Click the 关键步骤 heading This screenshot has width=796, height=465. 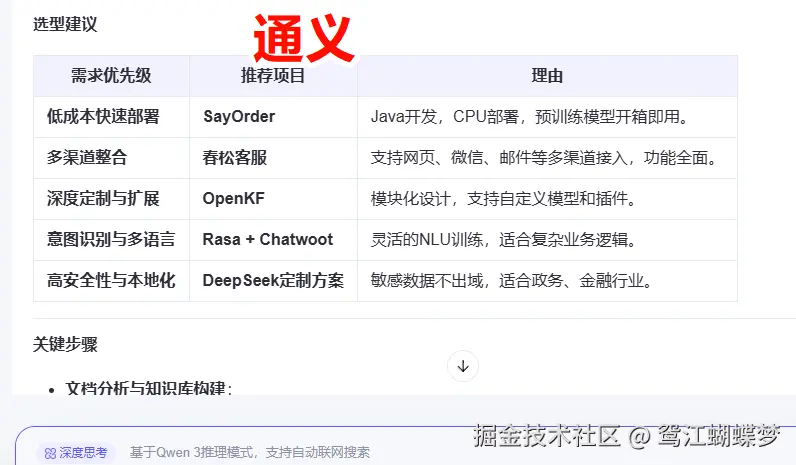(65, 344)
